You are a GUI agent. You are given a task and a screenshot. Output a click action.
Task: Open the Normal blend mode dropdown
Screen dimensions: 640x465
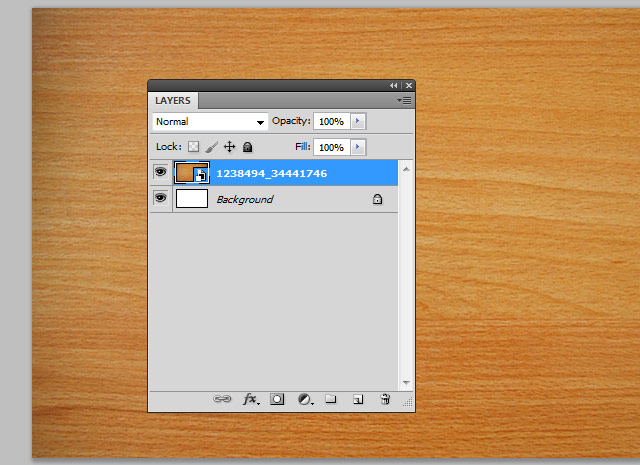pyautogui.click(x=210, y=122)
